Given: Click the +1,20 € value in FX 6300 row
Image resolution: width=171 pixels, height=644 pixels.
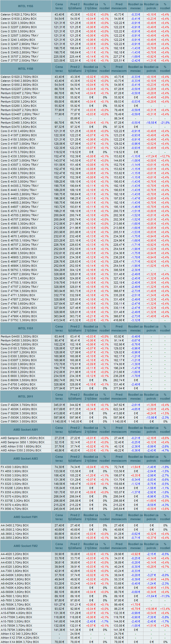Looking at the screenshot, I should pyautogui.click(x=91, y=475).
